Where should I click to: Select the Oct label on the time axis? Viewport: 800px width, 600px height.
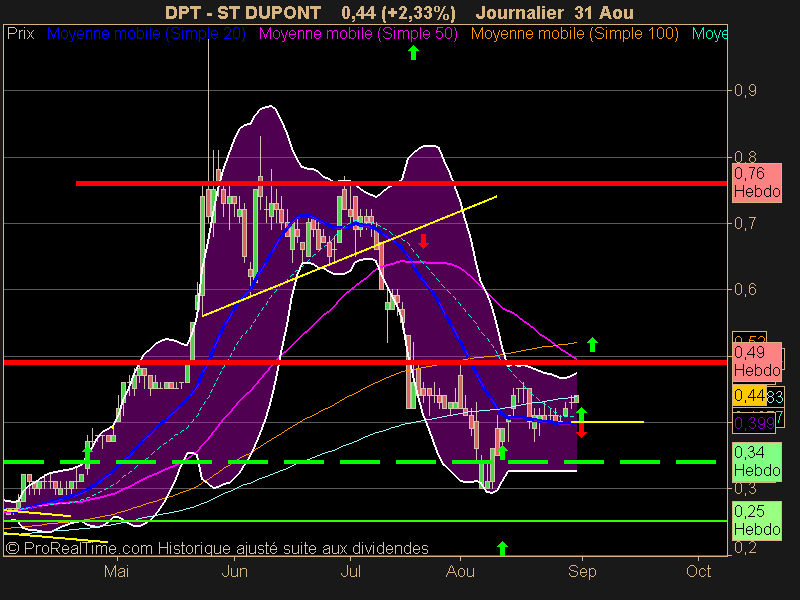coord(698,571)
